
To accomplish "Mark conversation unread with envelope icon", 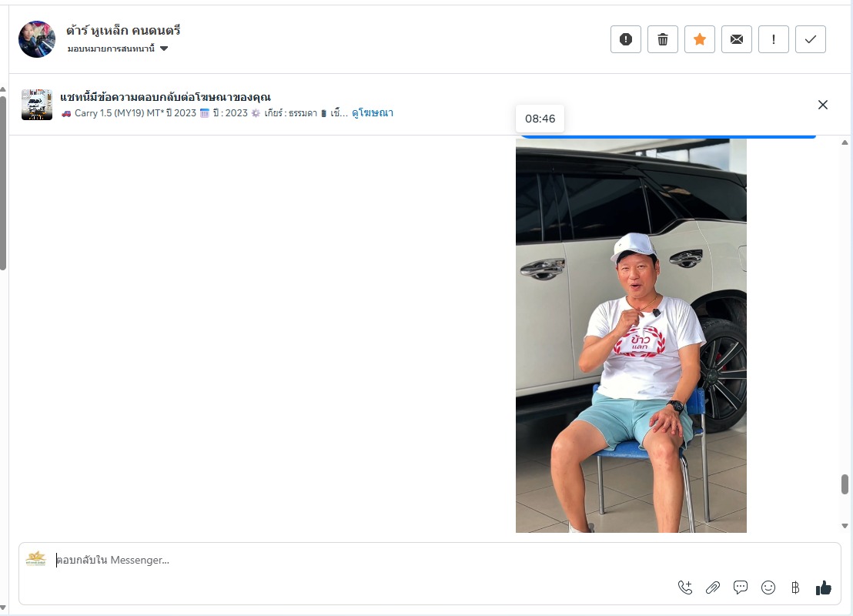I will pyautogui.click(x=737, y=39).
